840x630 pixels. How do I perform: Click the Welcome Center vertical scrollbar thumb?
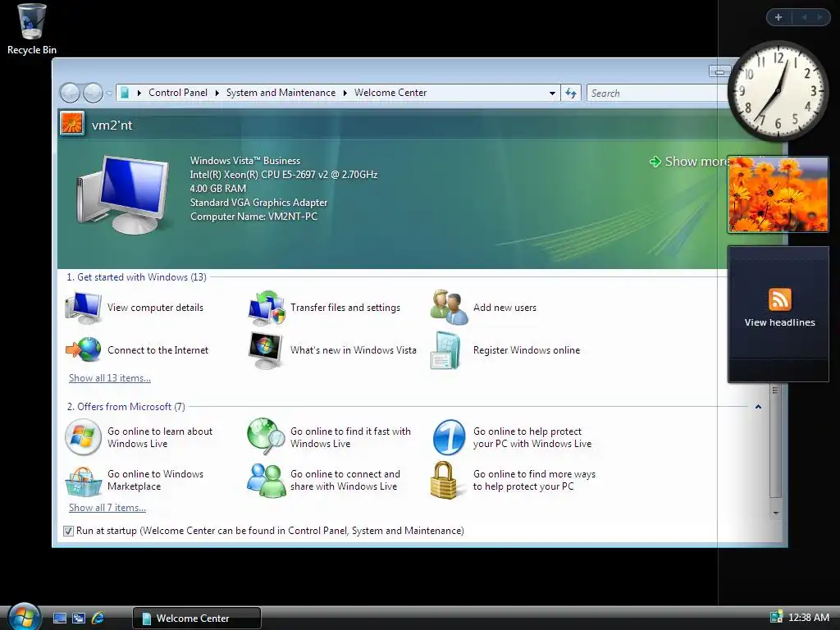tap(775, 442)
